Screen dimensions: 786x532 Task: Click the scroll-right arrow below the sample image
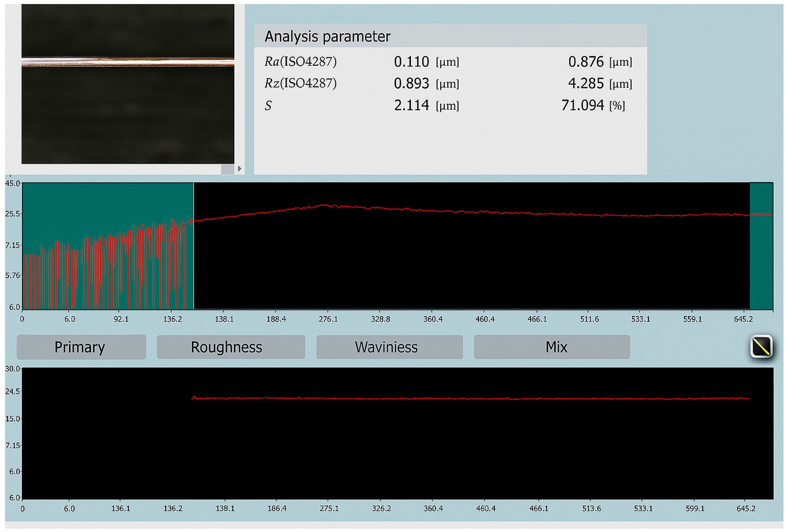point(239,168)
